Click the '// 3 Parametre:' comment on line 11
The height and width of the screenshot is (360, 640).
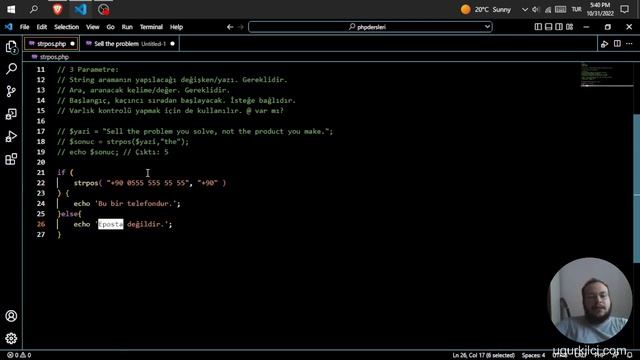point(88,70)
